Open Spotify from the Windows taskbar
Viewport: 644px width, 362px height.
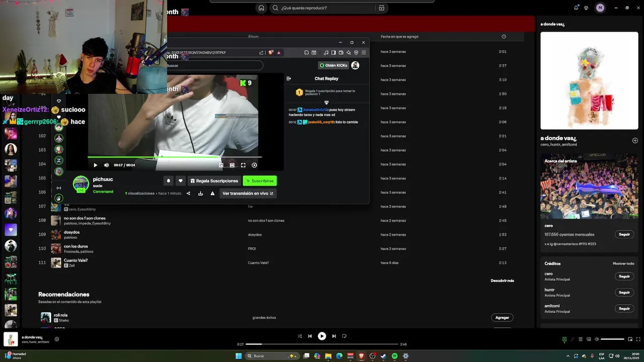(x=394, y=356)
